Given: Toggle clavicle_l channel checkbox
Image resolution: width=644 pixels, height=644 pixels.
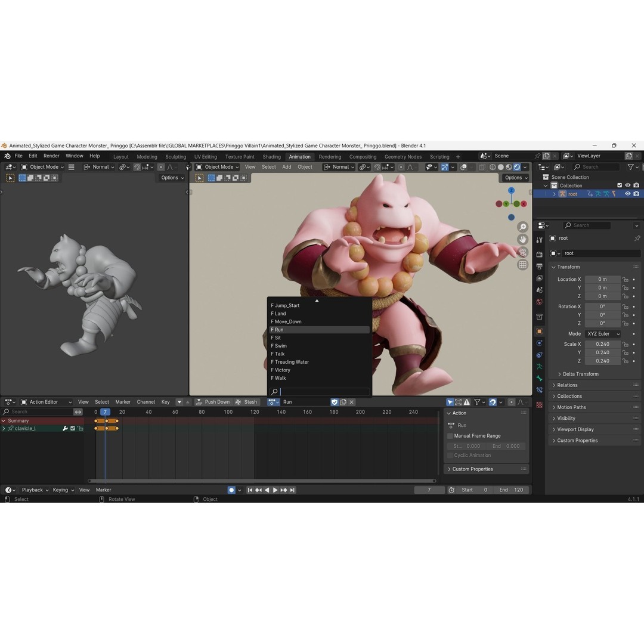Looking at the screenshot, I should pos(73,428).
